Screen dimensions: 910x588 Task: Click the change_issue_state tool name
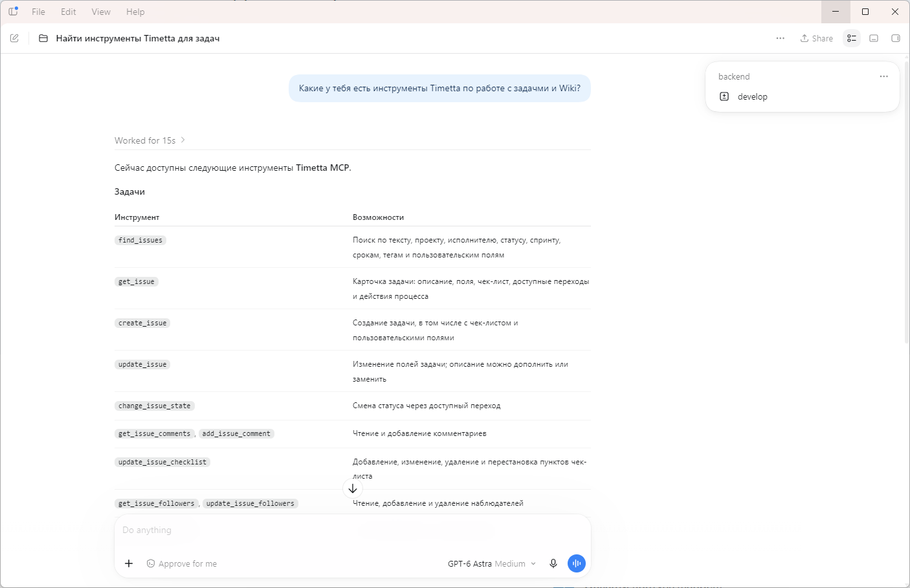pyautogui.click(x=155, y=406)
